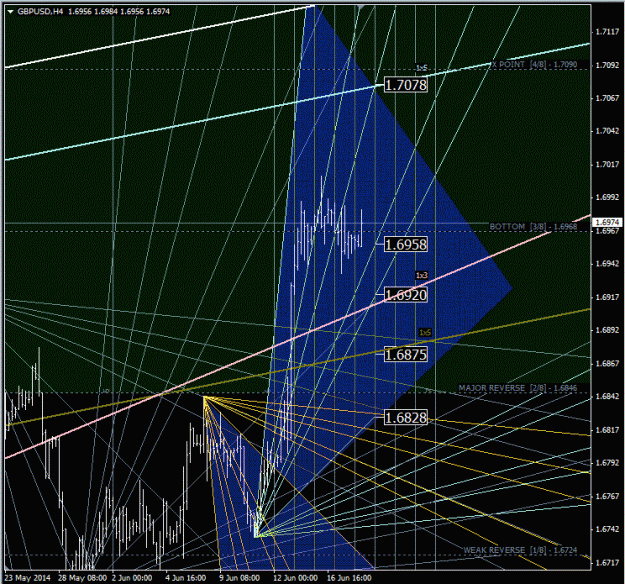625x584 pixels.
Task: Click the 1.6867 value on price axis
Action: (607, 364)
